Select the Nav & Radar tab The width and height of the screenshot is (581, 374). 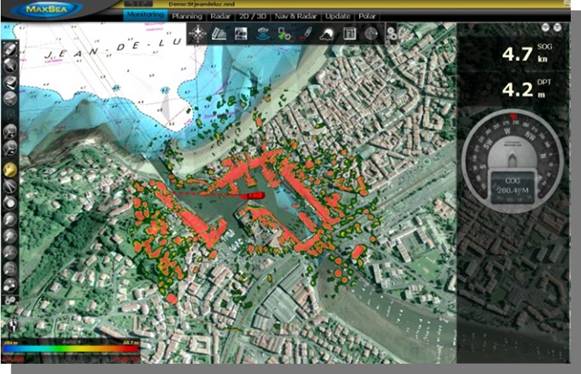pos(296,16)
